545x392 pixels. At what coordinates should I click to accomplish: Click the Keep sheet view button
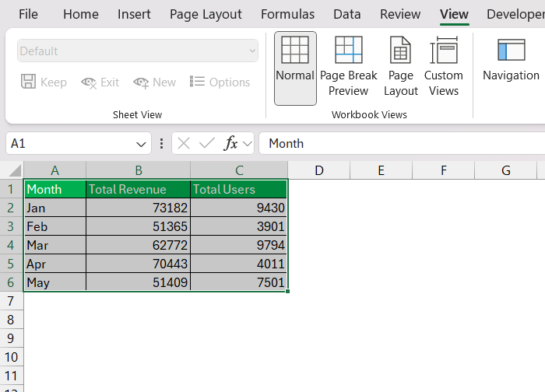click(44, 82)
